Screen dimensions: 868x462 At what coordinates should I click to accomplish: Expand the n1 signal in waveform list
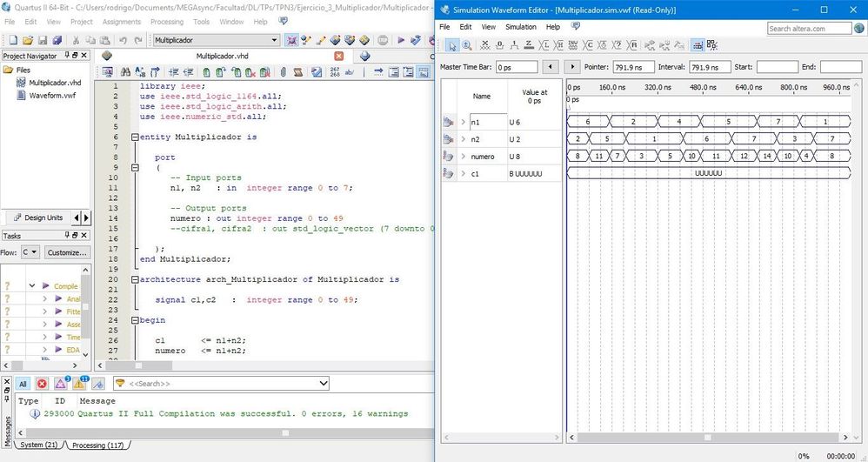coord(463,123)
